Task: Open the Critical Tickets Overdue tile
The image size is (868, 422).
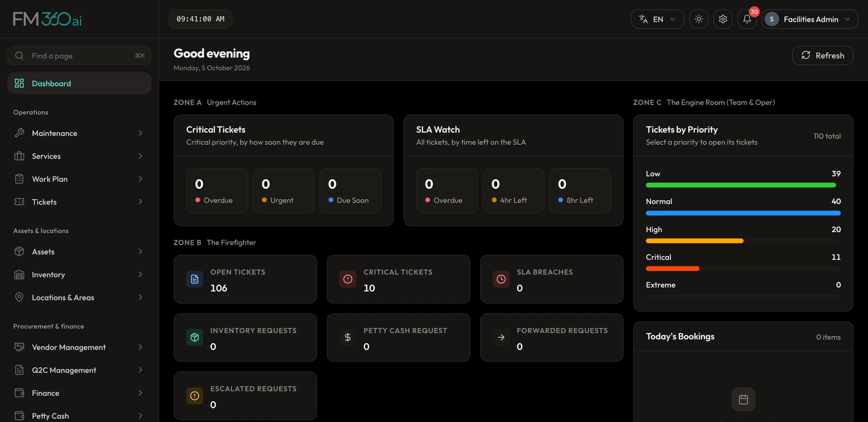Action: click(x=217, y=191)
